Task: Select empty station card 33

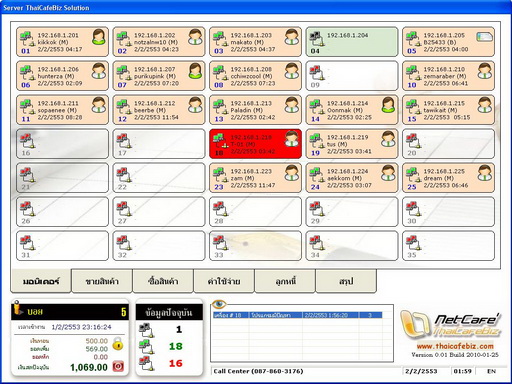Action: click(x=255, y=246)
